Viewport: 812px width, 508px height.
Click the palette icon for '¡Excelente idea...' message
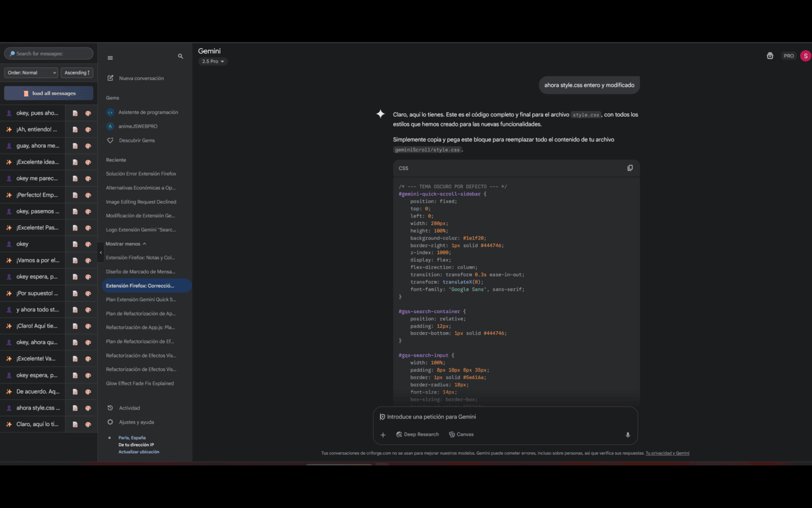coord(88,163)
